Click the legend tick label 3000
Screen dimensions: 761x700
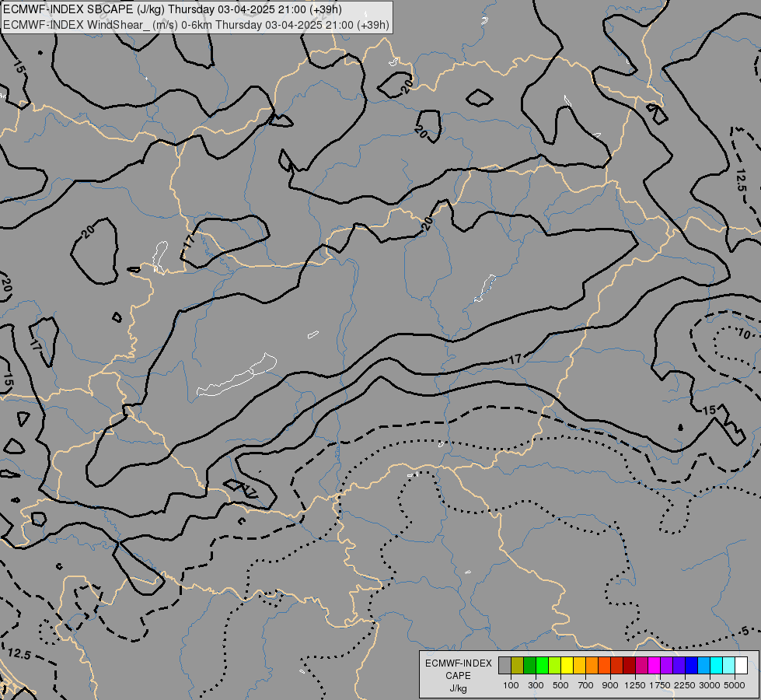[710, 685]
